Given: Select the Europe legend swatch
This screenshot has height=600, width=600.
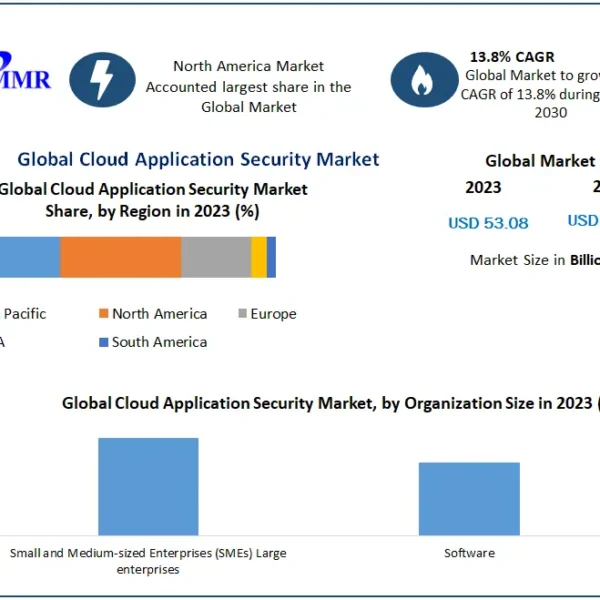Looking at the screenshot, I should (x=243, y=313).
